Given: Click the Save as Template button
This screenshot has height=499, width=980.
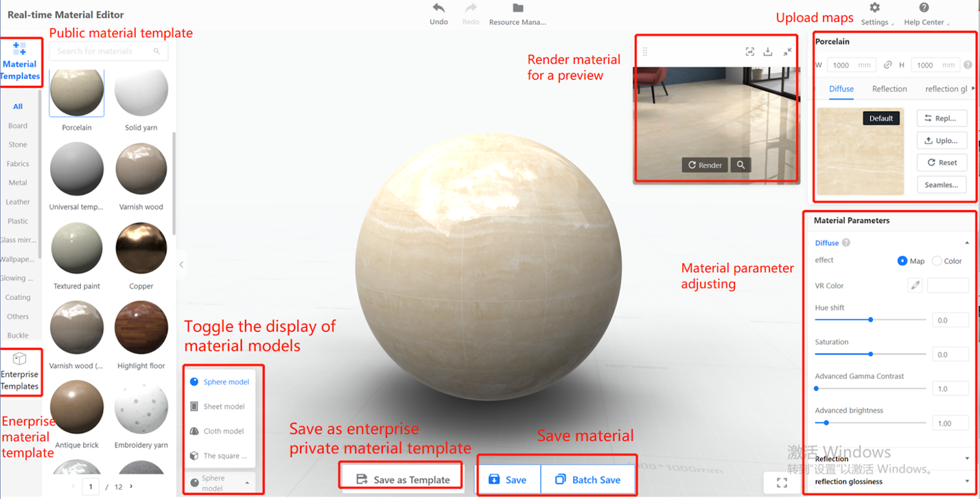Looking at the screenshot, I should click(x=402, y=479).
